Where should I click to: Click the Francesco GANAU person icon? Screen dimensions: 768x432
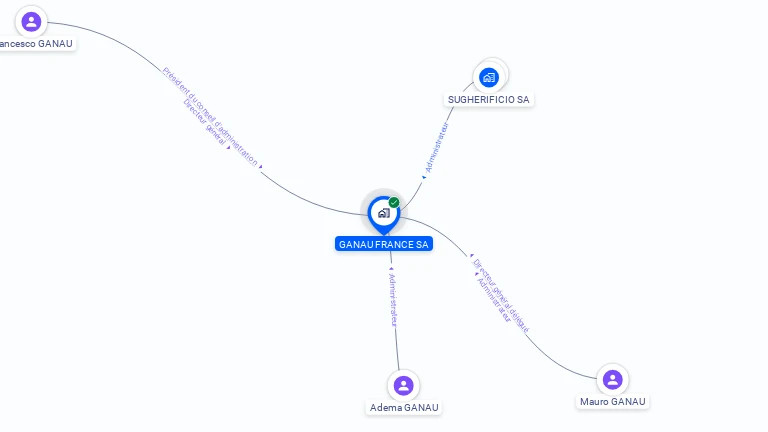[31, 22]
